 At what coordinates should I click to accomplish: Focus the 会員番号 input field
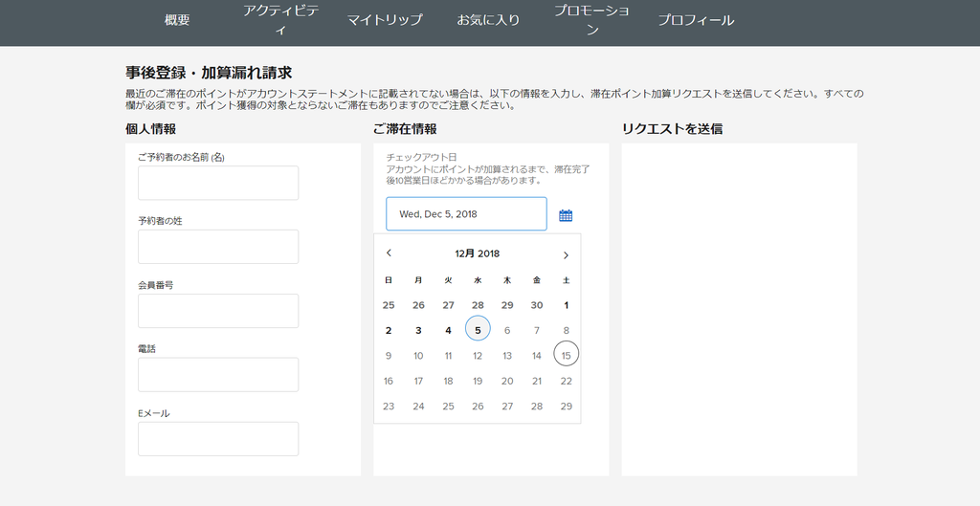pyautogui.click(x=218, y=311)
